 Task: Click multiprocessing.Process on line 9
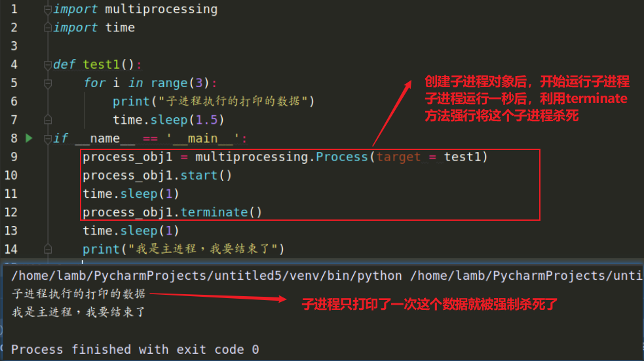pos(282,157)
